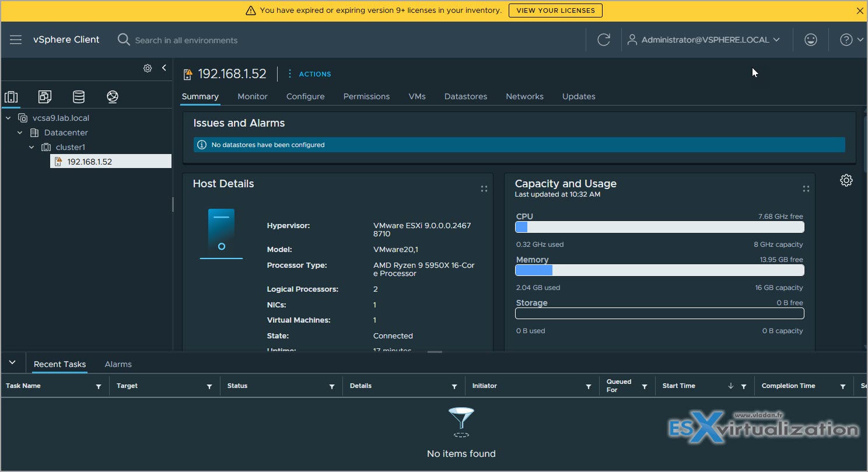Viewport: 868px width, 472px height.
Task: Click the Completion Time column header
Action: pyautogui.click(x=789, y=386)
